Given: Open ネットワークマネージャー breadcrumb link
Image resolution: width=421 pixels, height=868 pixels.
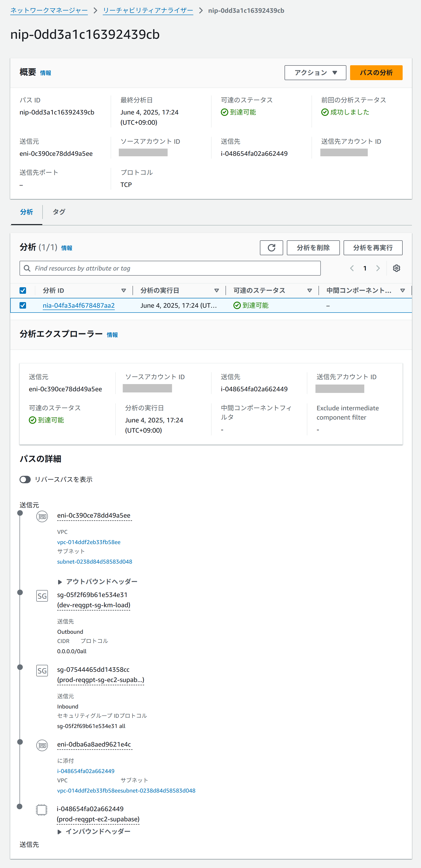Looking at the screenshot, I should pos(49,10).
